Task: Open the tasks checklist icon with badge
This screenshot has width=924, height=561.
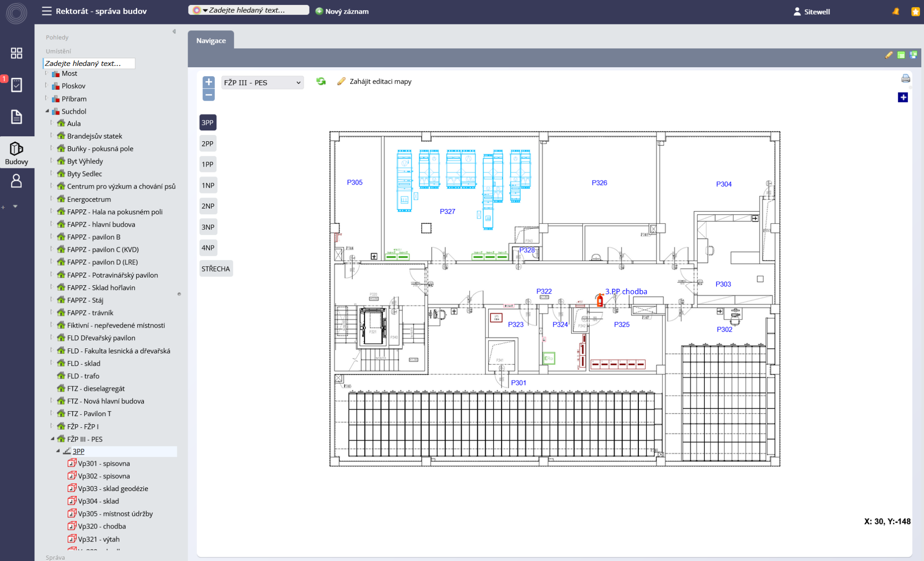Action: [x=16, y=85]
